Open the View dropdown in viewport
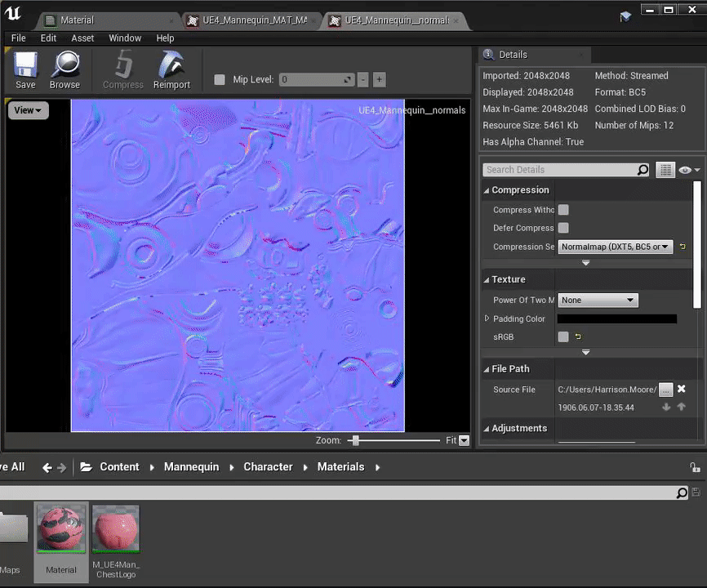Image resolution: width=707 pixels, height=588 pixels. tap(28, 110)
